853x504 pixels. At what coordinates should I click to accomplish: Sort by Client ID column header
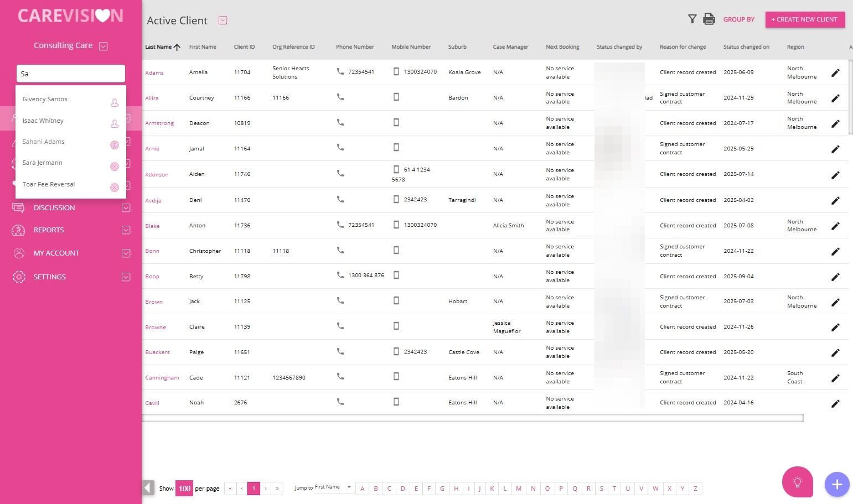[x=244, y=47]
